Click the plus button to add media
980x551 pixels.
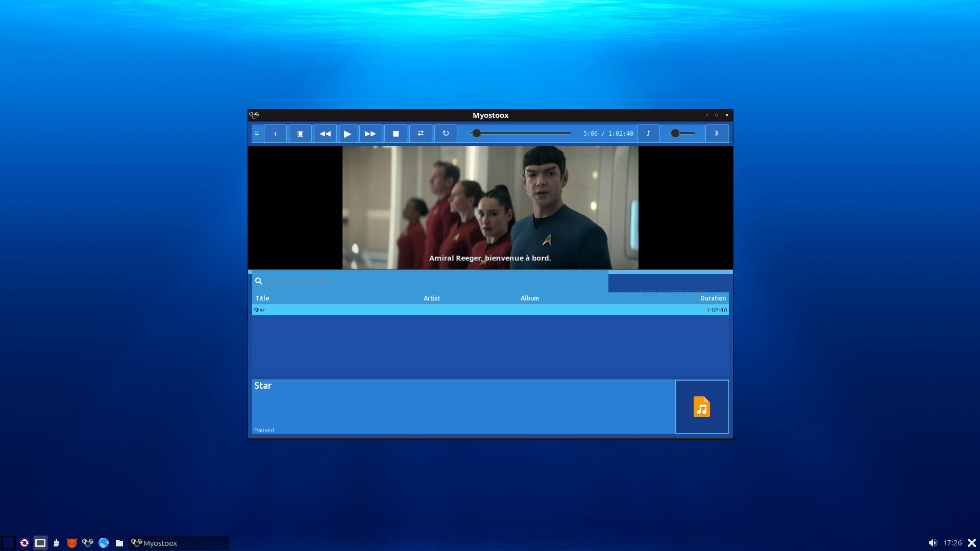[x=275, y=134]
